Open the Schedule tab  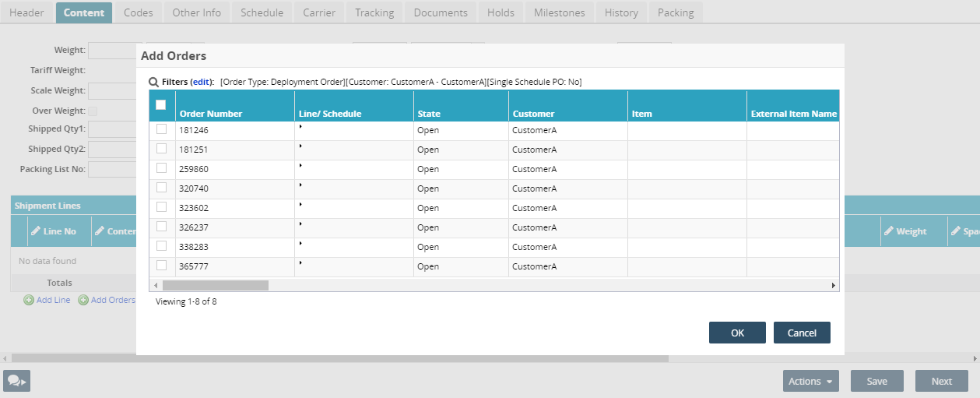(262, 12)
